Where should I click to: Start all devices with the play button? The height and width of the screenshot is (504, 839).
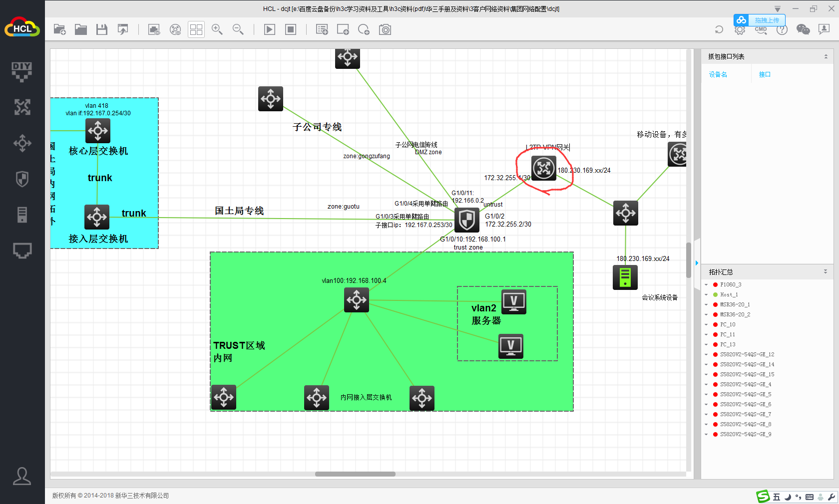(270, 30)
